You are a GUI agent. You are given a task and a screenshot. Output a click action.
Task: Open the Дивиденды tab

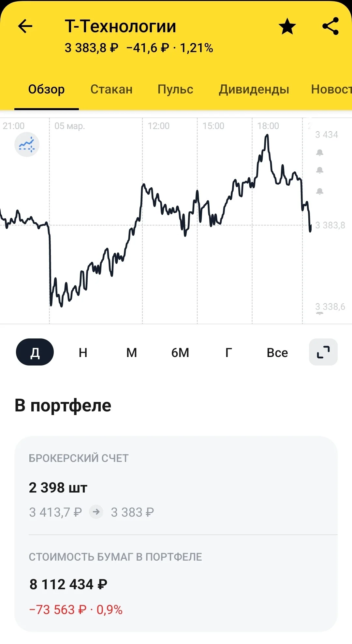click(254, 89)
